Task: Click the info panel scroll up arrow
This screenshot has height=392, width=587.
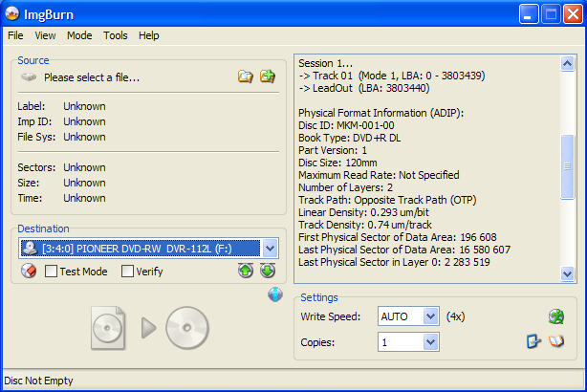Action: pyautogui.click(x=567, y=64)
